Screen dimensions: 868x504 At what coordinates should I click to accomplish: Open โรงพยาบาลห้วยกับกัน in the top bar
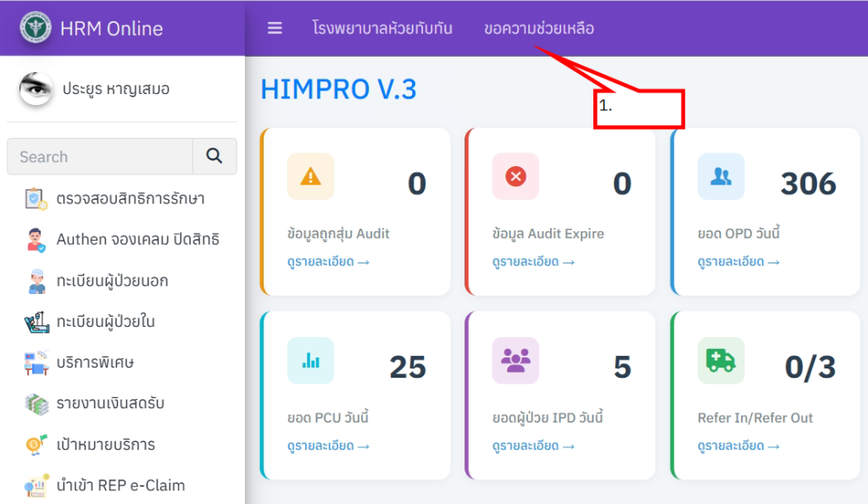(x=382, y=28)
